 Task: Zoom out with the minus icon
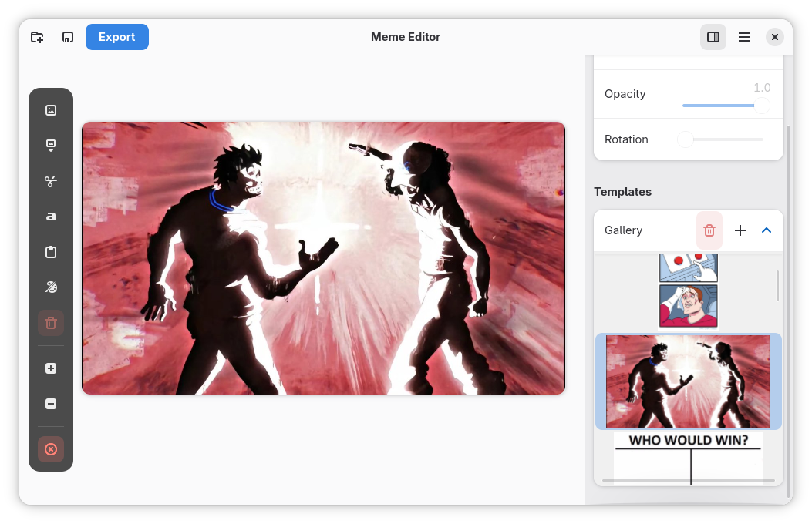click(x=51, y=404)
